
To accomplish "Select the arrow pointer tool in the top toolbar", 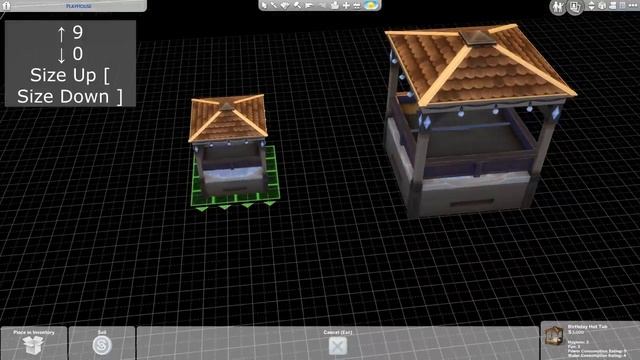I will click(x=264, y=5).
